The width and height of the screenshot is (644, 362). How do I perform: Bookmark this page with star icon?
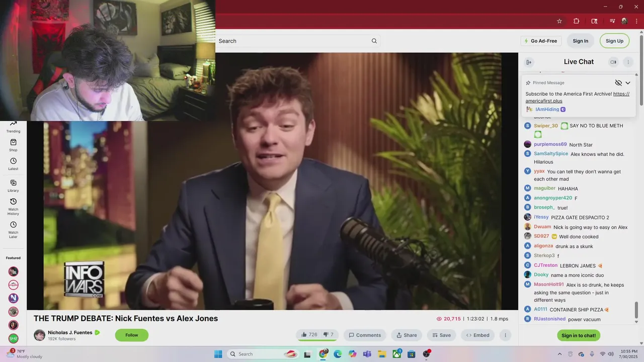[559, 21]
